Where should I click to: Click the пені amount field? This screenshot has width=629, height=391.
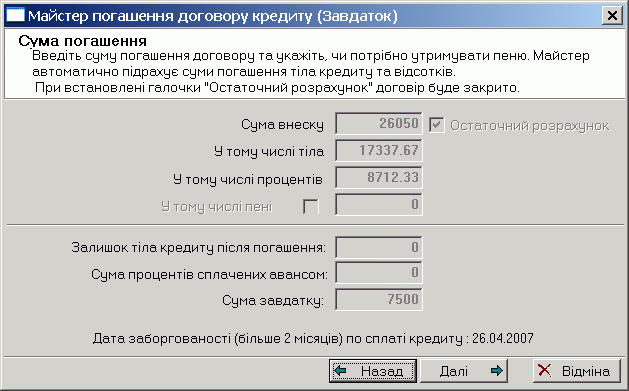[379, 205]
